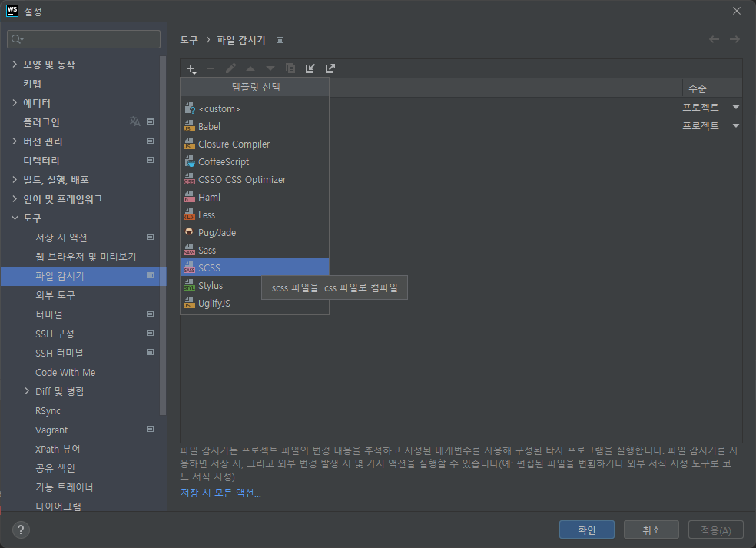Click the Copy watcher icon
Viewport: 756px width, 548px height.
click(x=290, y=68)
